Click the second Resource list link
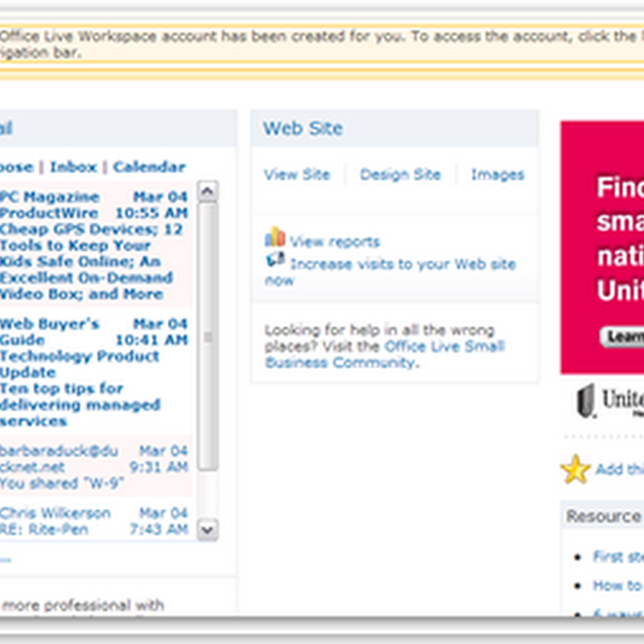The width and height of the screenshot is (644, 644). click(x=618, y=585)
